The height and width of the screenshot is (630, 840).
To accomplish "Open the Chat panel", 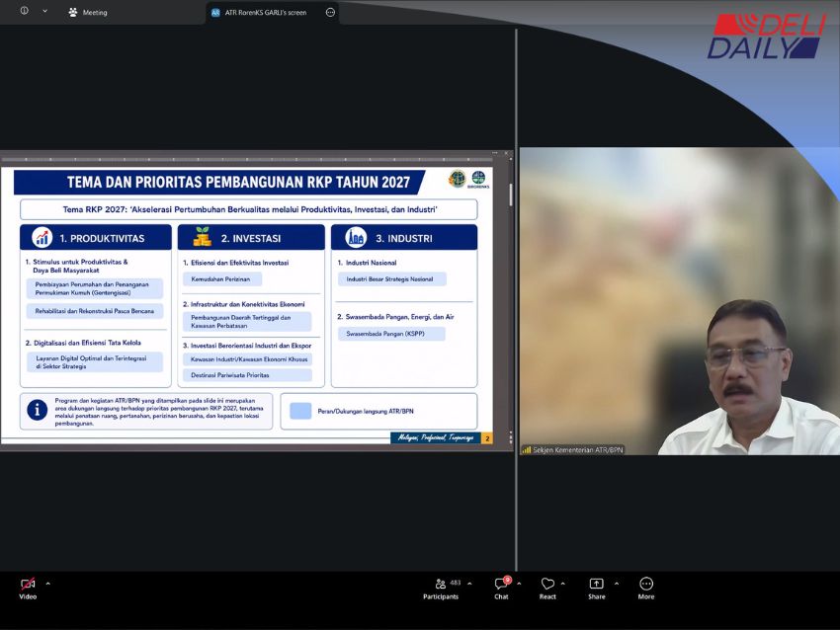I will point(501,589).
